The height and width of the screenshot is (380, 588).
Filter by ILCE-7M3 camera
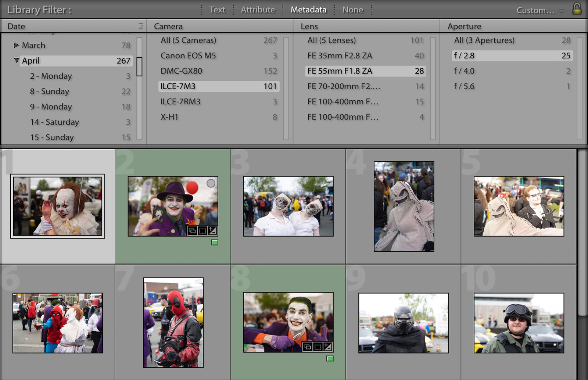[219, 86]
